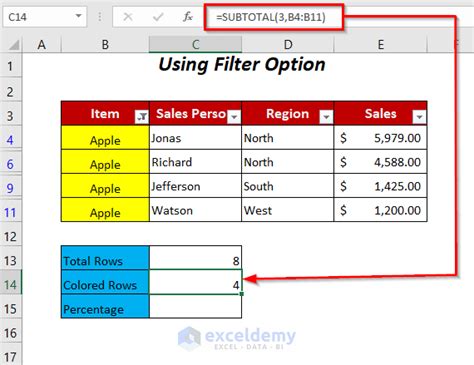Click the 'Item' header cell
Screen dimensions: 474x365
coord(105,114)
